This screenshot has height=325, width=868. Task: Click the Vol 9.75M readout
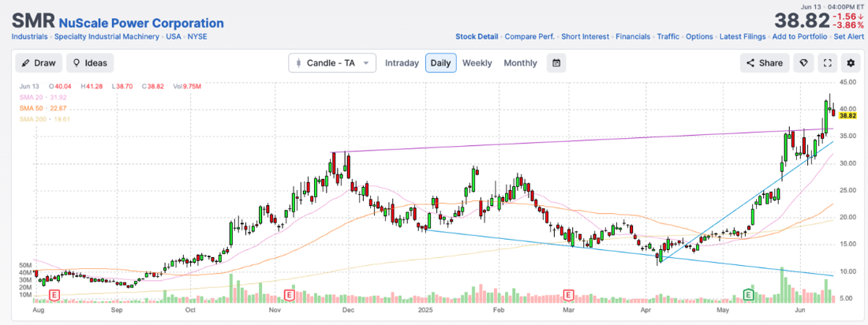point(189,87)
